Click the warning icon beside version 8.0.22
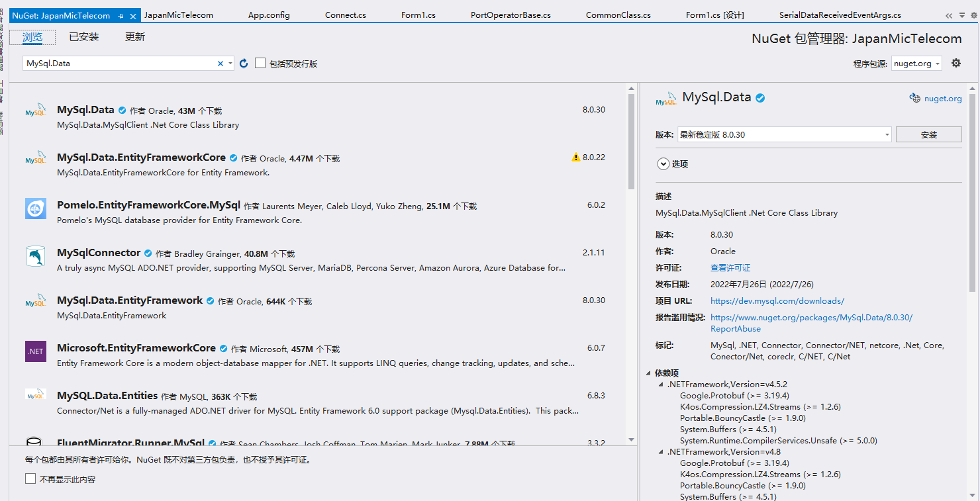The width and height of the screenshot is (980, 501). pos(575,158)
